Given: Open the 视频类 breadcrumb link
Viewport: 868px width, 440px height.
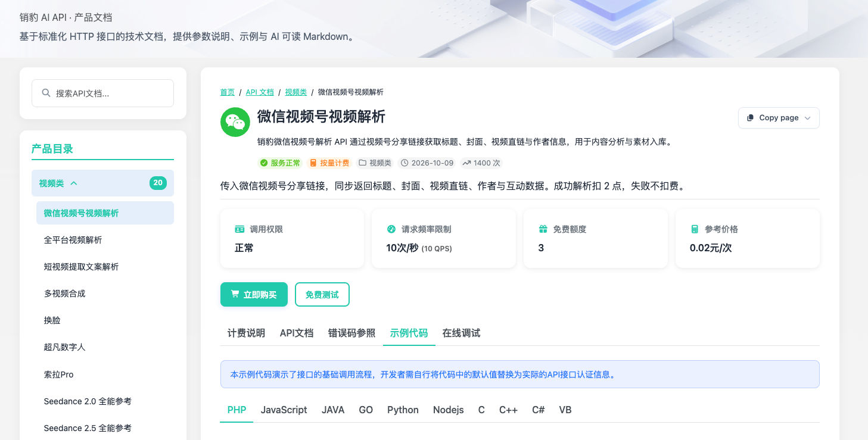Looking at the screenshot, I should (296, 92).
